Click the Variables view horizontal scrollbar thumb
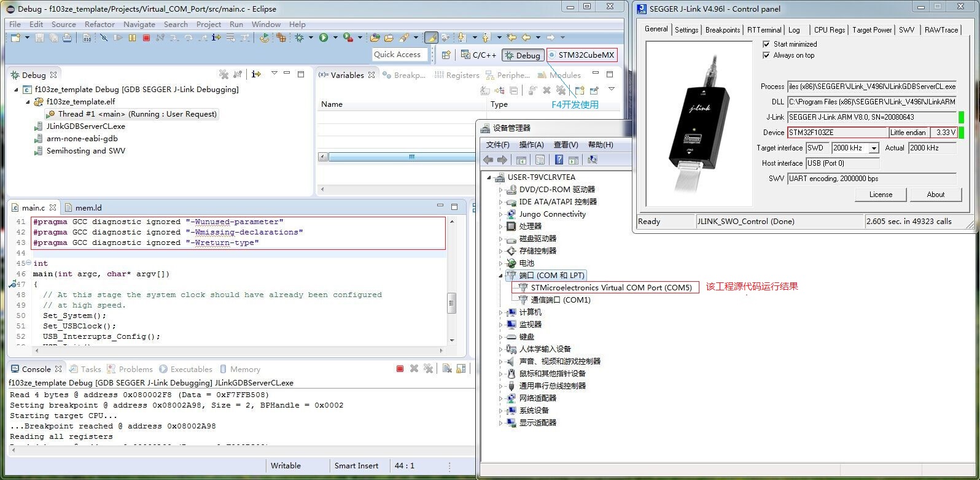 click(x=402, y=157)
